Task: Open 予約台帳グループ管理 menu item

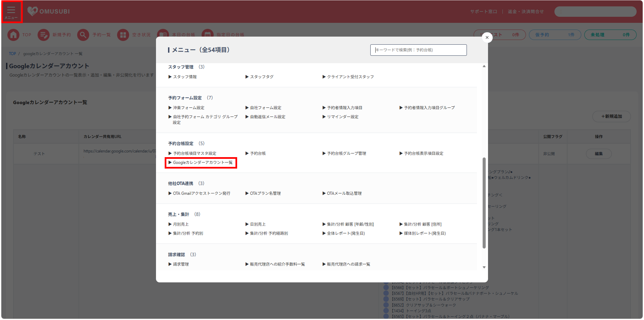Action: (x=344, y=153)
